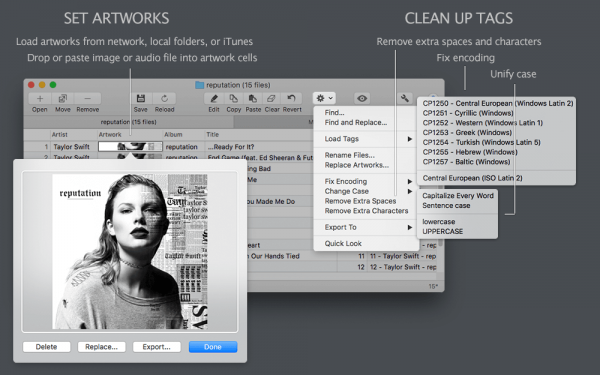The width and height of the screenshot is (600, 375).
Task: Click the Edit pencil icon
Action: [x=214, y=99]
